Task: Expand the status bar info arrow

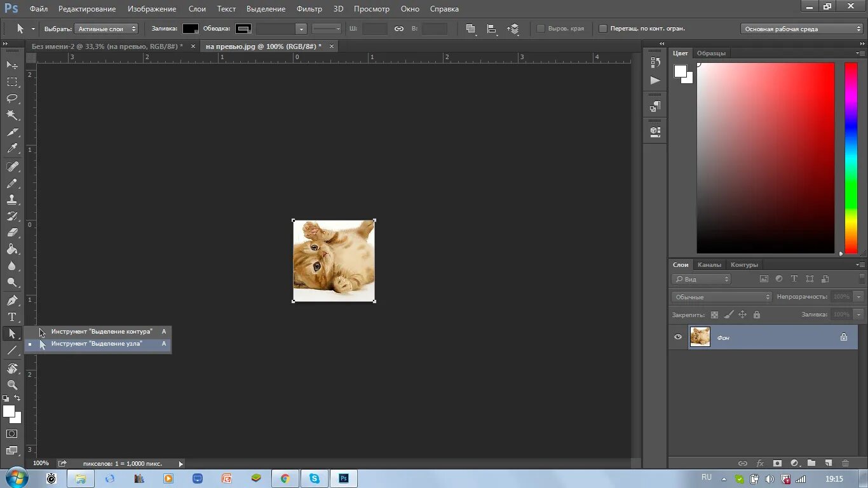Action: click(x=180, y=464)
